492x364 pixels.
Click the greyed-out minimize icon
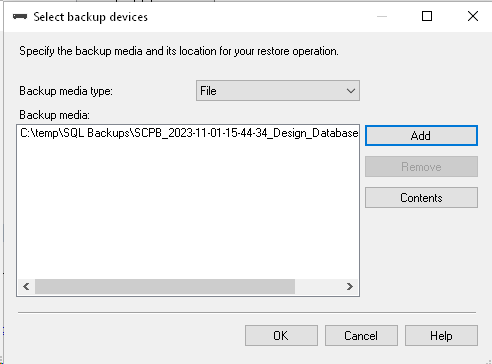(x=382, y=16)
